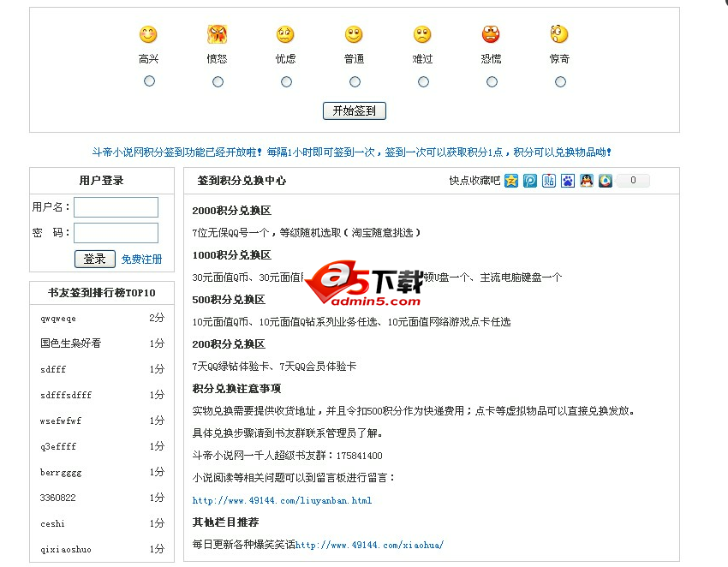728x567 pixels.
Task: Choose the 惊奇 mood radio option
Action: (x=560, y=81)
